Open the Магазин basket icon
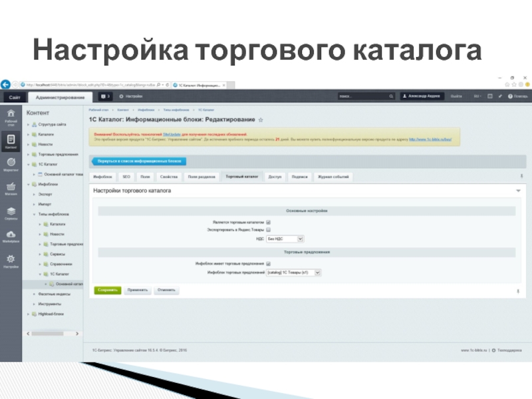 coord(11,189)
